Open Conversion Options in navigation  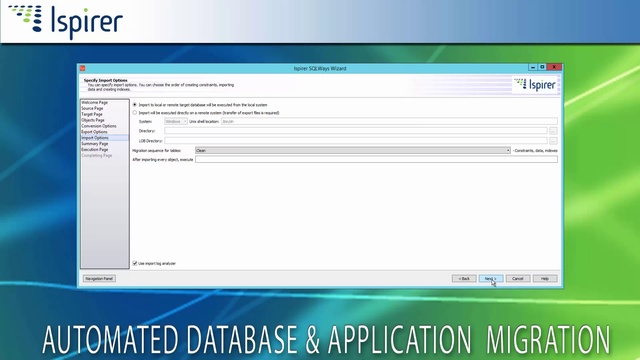[99, 126]
